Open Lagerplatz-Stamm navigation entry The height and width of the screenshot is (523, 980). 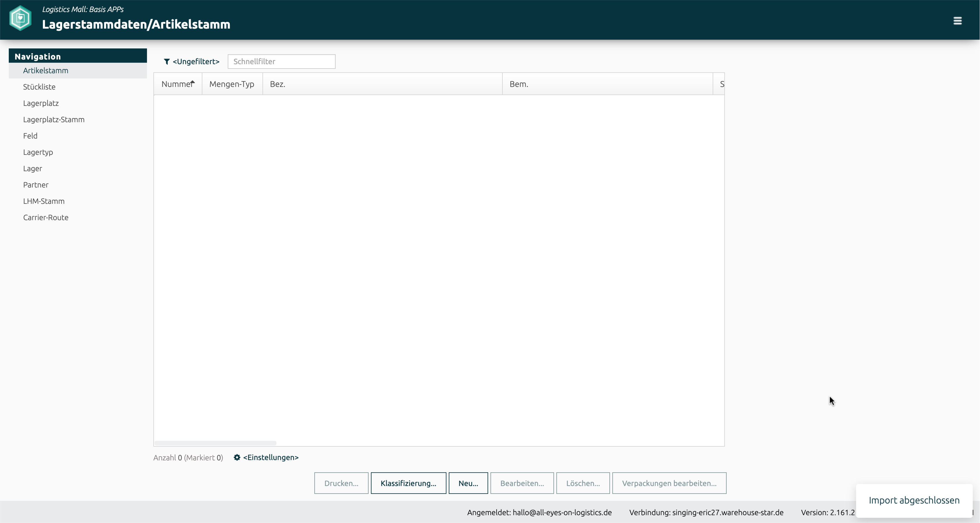(54, 120)
